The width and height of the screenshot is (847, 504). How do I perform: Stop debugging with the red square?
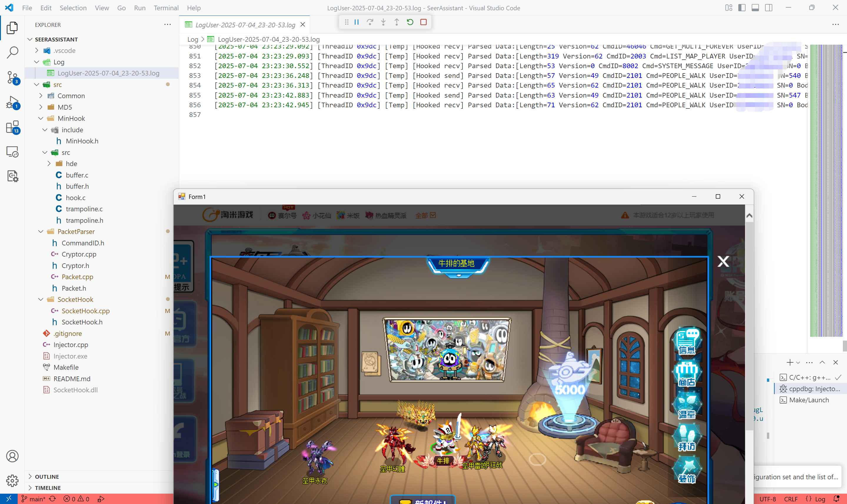click(424, 22)
